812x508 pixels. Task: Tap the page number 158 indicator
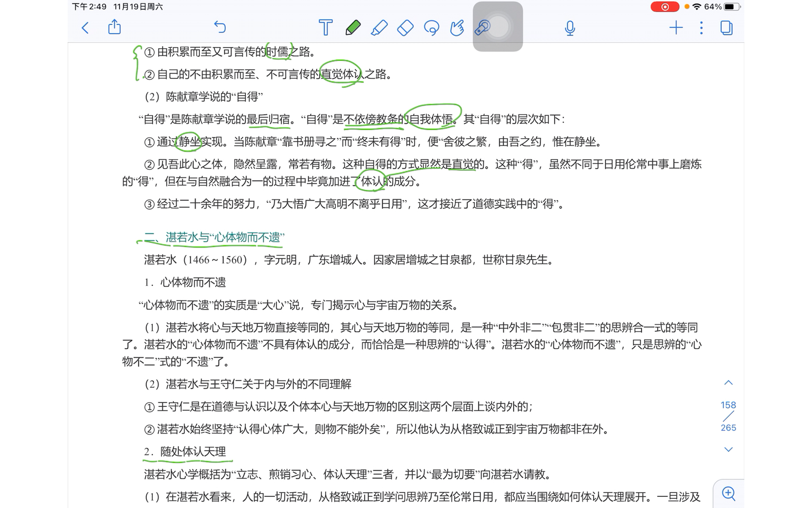click(x=728, y=405)
